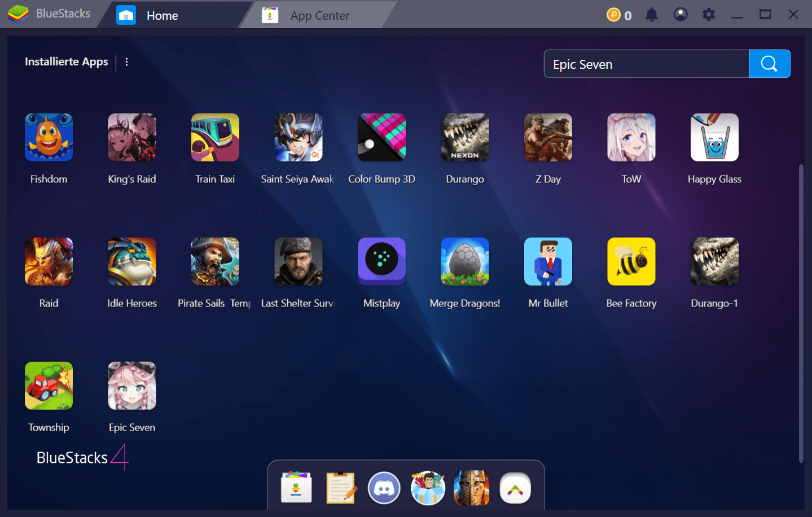Launch Bee Factory app icon
Screen dimensions: 812x517
point(631,261)
